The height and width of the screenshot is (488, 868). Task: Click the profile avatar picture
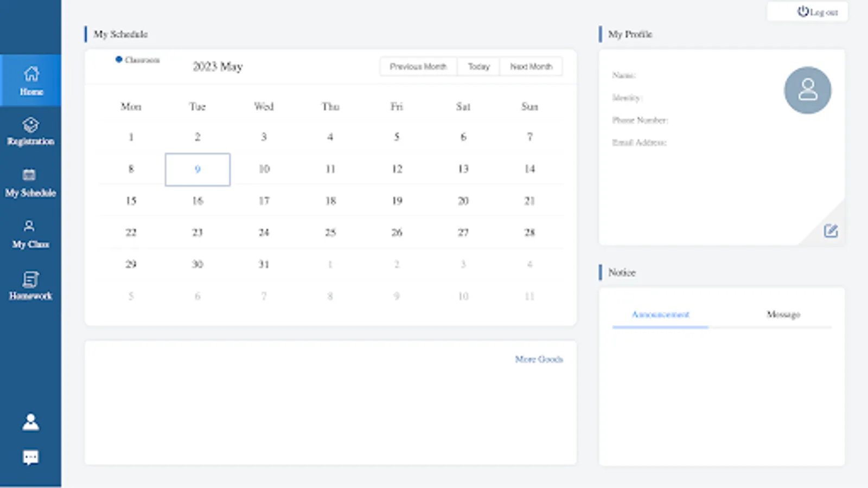807,90
